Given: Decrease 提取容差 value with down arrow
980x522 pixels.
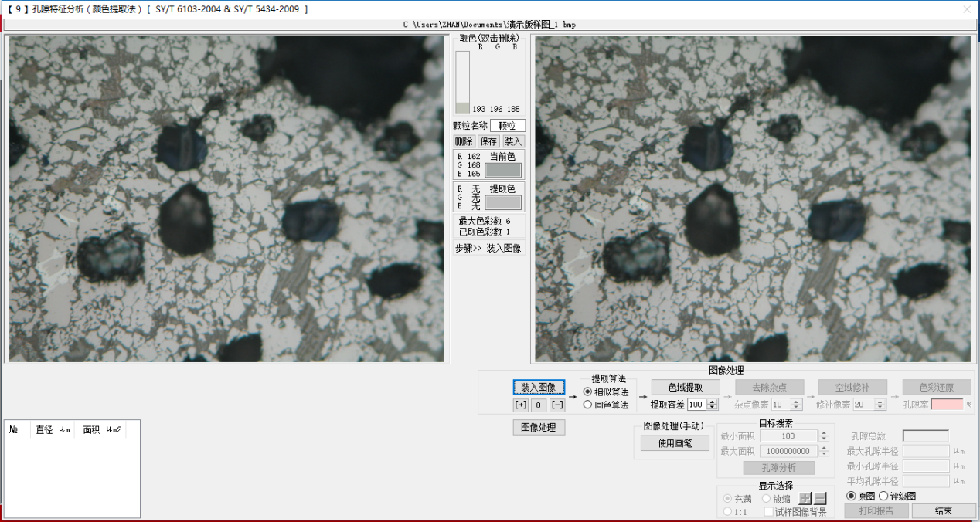Looking at the screenshot, I should click(713, 408).
